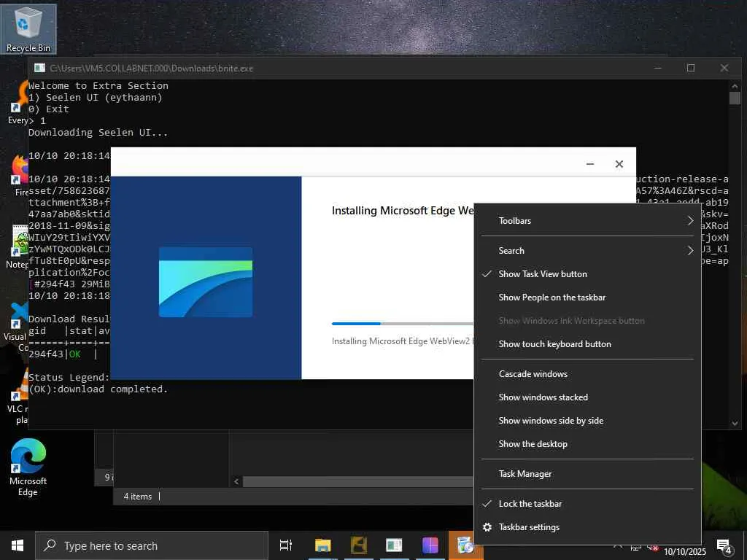Click the Windows Start button
The height and width of the screenshot is (560, 747).
[x=18, y=545]
